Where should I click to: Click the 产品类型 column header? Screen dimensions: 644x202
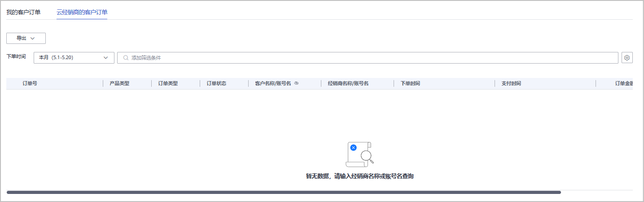(119, 83)
